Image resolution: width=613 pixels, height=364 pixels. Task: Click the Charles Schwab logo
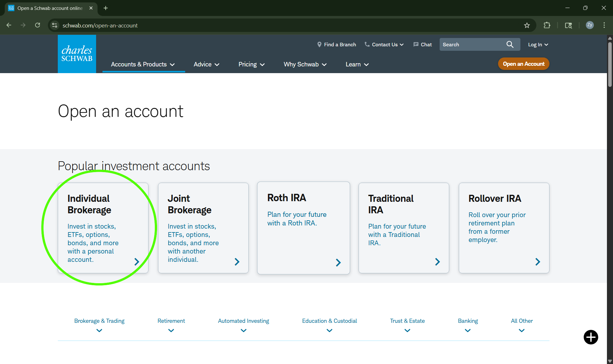pos(77,54)
